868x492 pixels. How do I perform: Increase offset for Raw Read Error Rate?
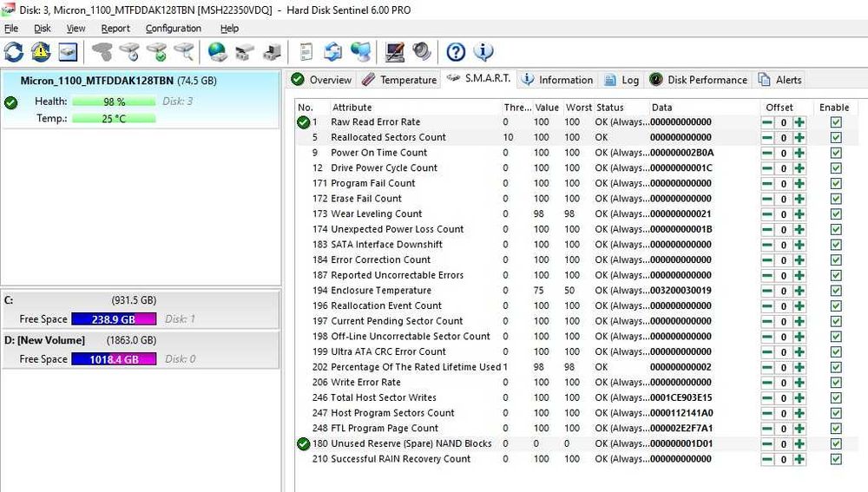(799, 122)
